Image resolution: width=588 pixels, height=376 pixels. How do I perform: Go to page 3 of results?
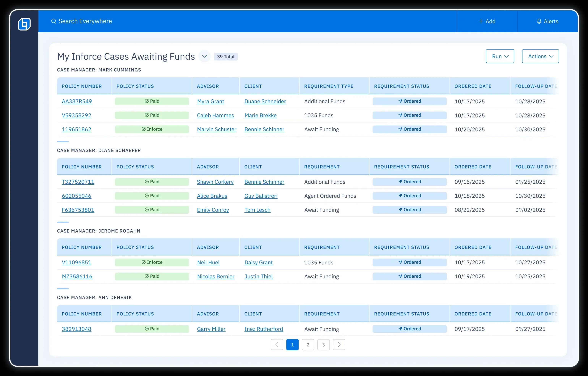[x=323, y=345]
